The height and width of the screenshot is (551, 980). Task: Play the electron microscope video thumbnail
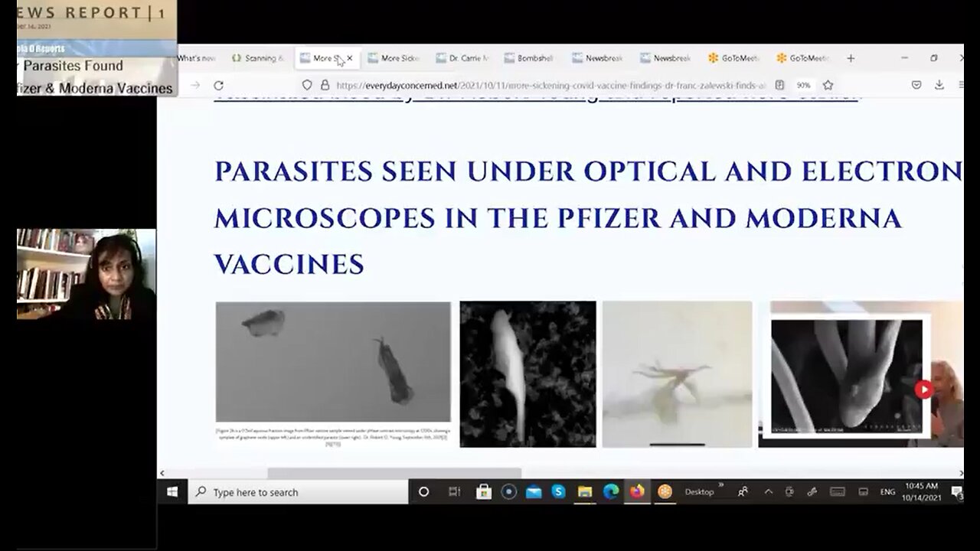(x=923, y=390)
